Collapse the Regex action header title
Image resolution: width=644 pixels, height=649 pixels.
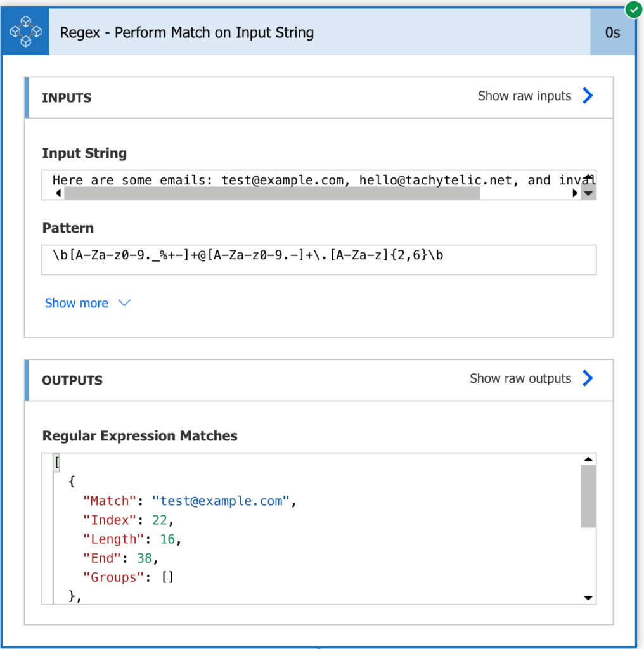click(x=186, y=33)
